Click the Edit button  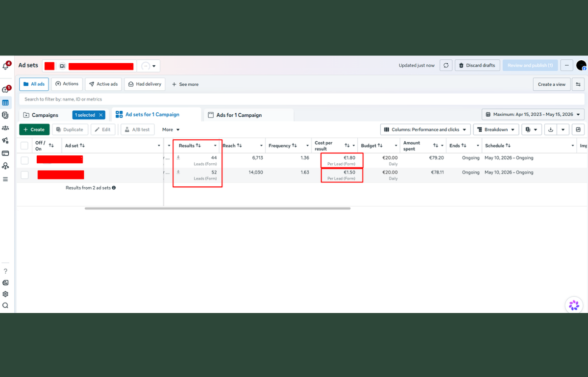tap(103, 129)
